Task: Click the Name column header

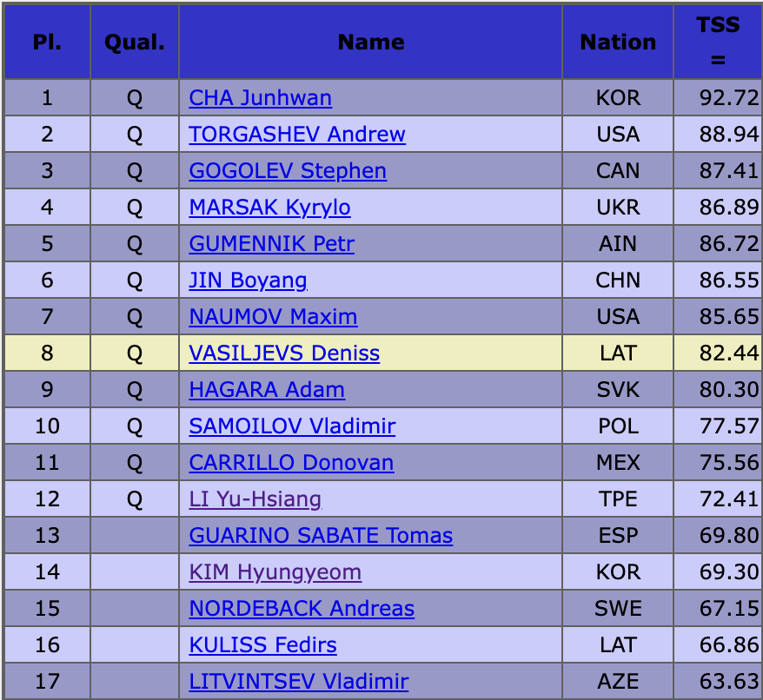Action: 371,42
